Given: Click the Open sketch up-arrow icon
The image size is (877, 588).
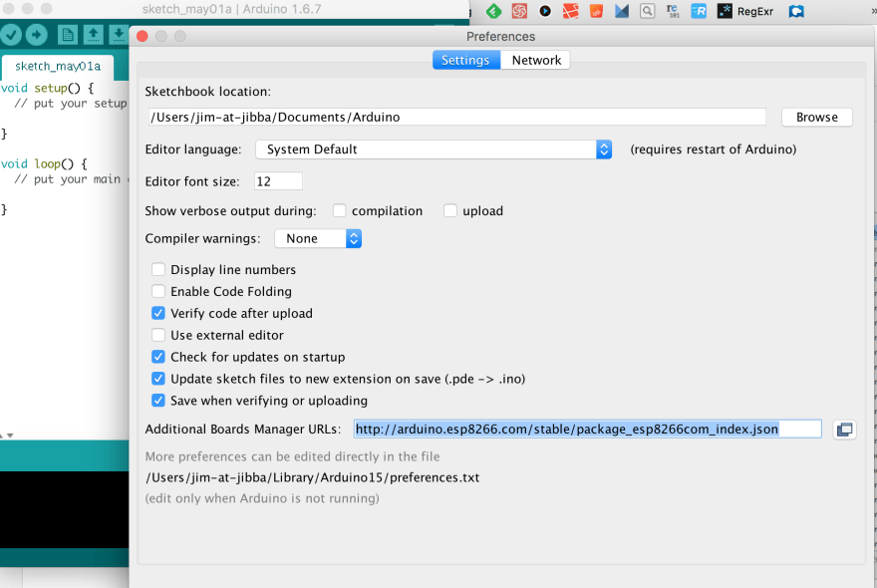Looking at the screenshot, I should (94, 35).
